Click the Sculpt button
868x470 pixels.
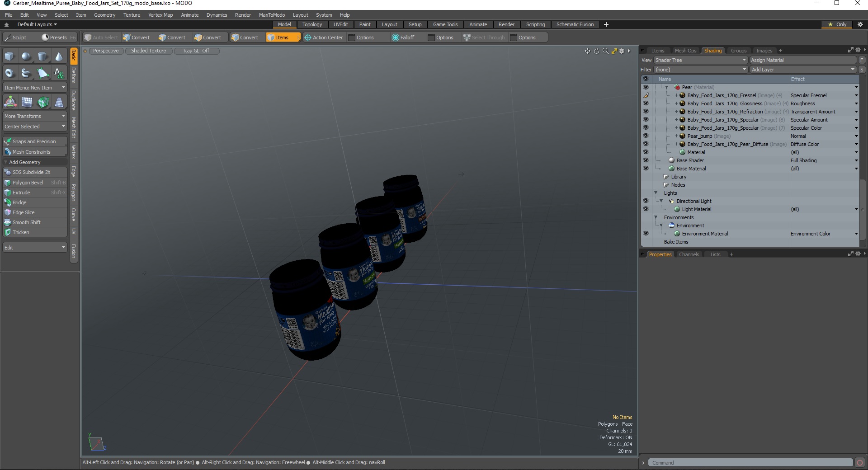(19, 38)
